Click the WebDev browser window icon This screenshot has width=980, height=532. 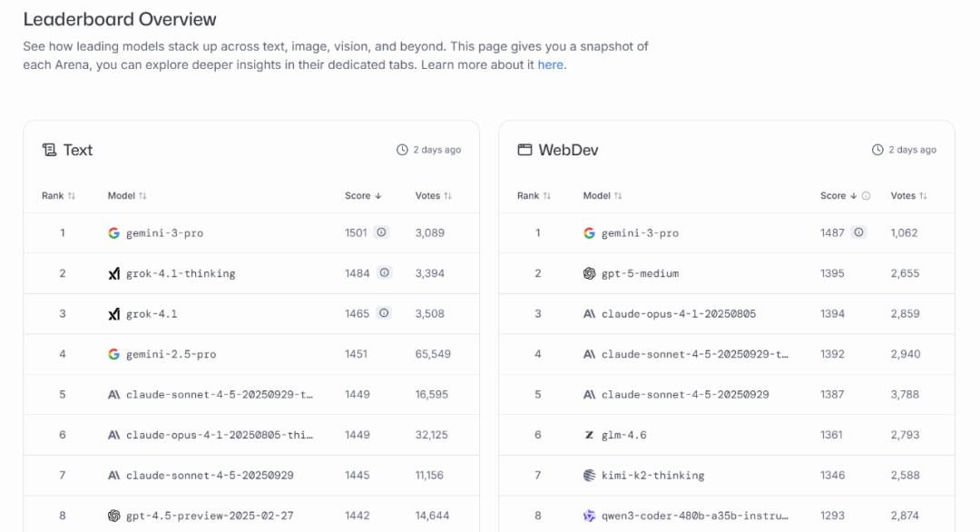[524, 150]
